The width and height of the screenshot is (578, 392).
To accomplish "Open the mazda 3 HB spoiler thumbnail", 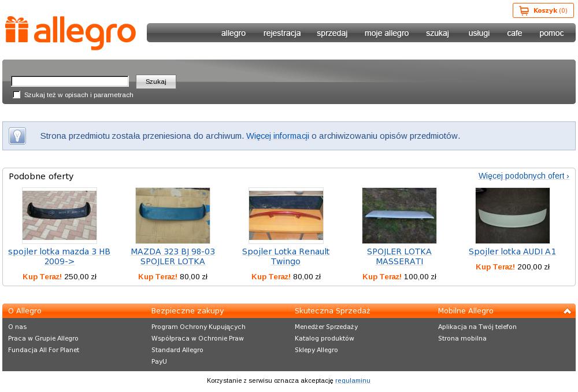I will point(60,216).
